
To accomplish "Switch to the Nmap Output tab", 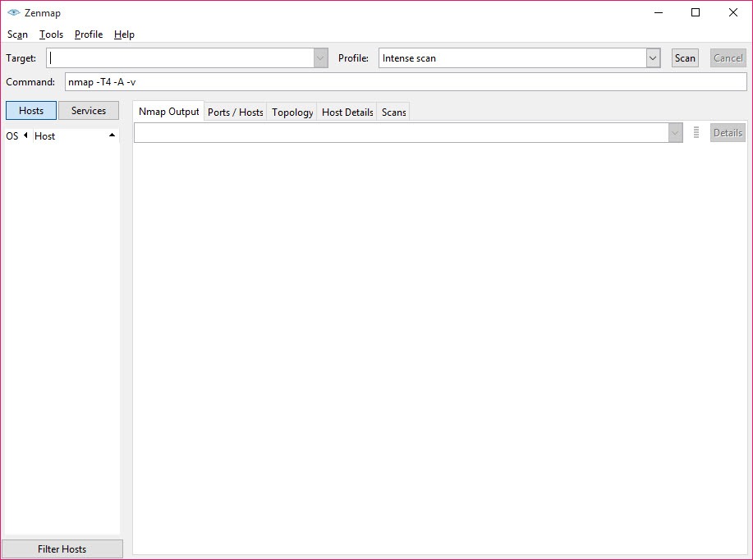I will 168,112.
